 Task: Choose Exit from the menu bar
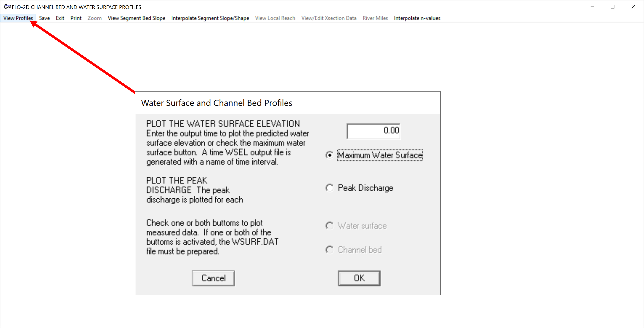pyautogui.click(x=60, y=18)
